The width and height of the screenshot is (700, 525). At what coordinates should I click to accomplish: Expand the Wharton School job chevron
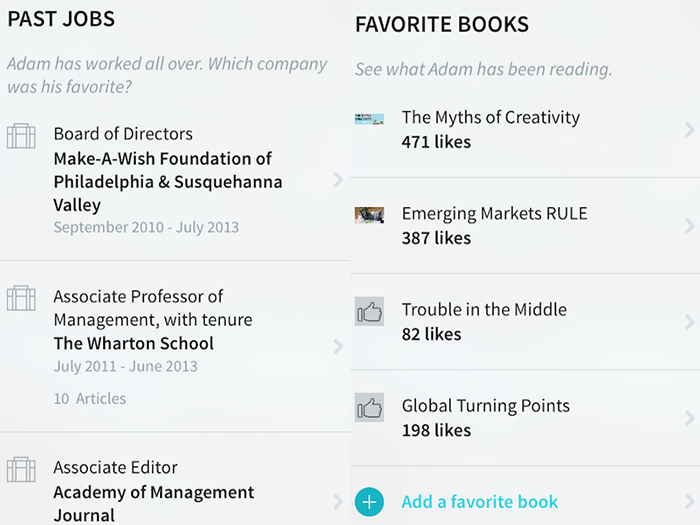point(338,346)
